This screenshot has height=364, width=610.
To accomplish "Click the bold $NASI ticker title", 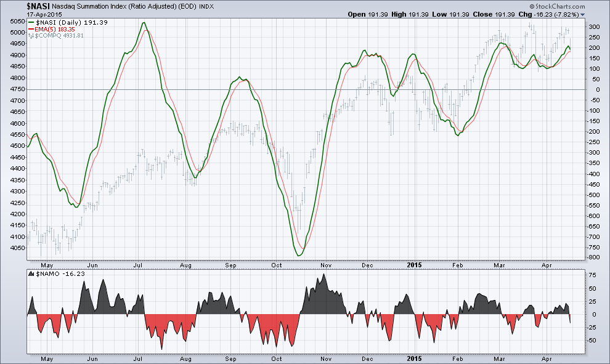I will click(38, 6).
